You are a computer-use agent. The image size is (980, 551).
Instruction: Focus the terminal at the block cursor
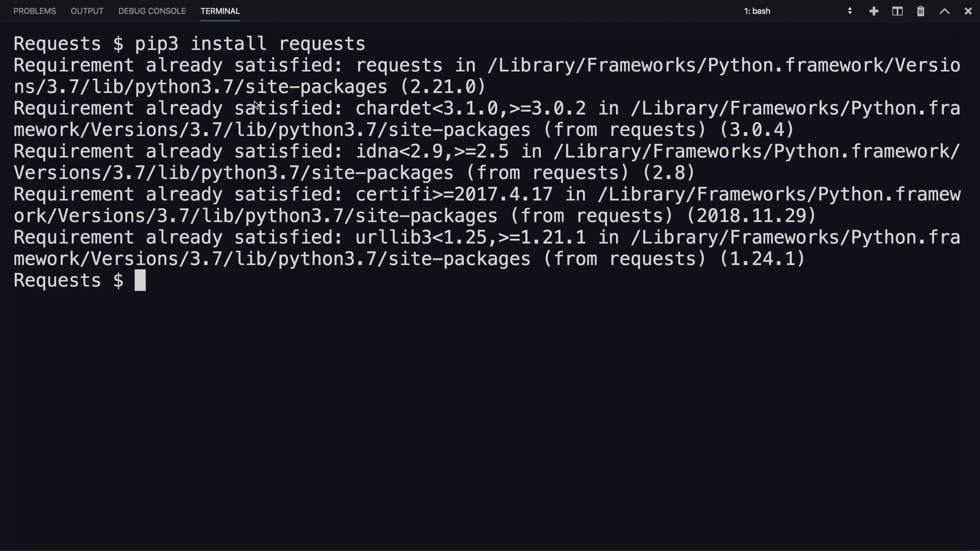point(140,280)
